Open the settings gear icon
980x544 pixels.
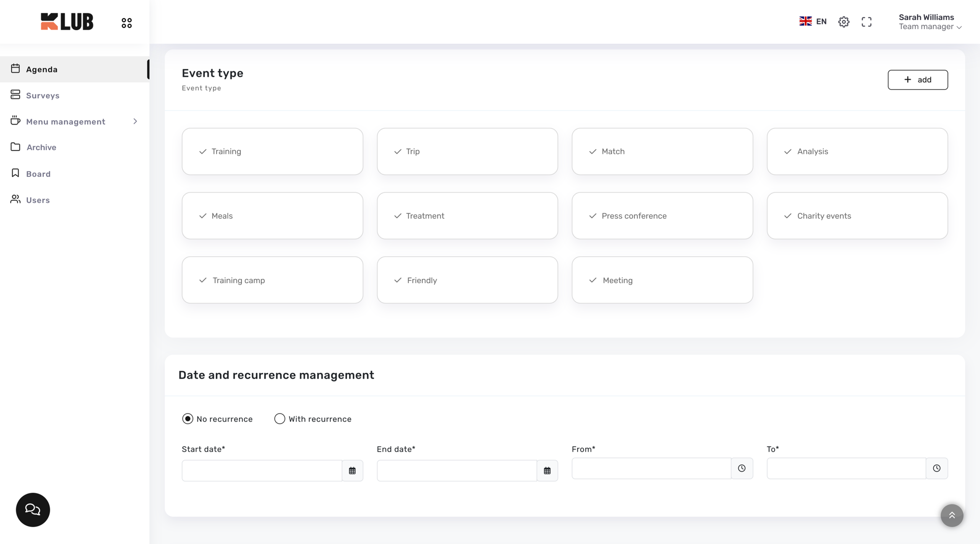tap(843, 22)
